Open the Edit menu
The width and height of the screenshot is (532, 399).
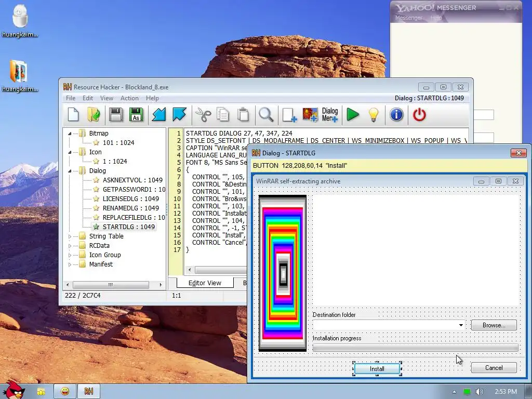pos(87,98)
